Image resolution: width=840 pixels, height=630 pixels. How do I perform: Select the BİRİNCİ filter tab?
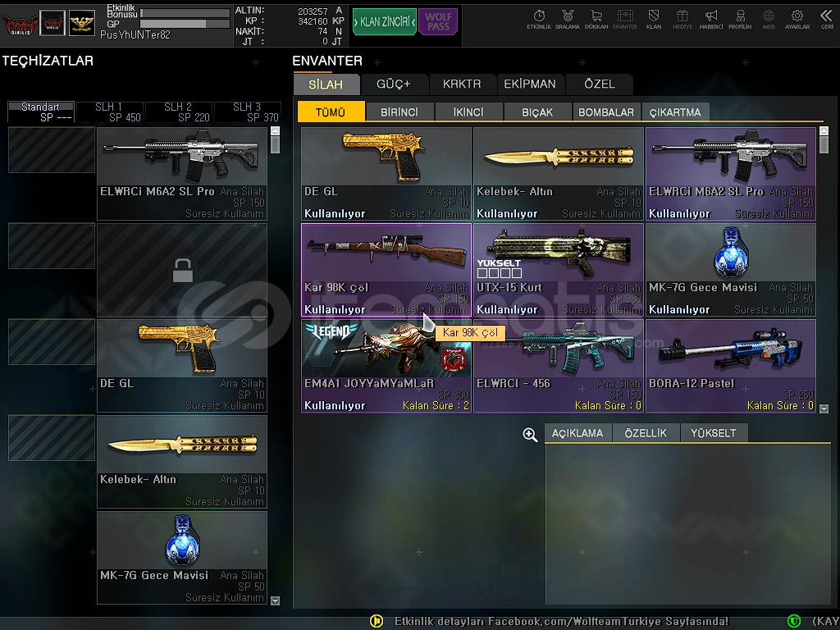point(399,112)
